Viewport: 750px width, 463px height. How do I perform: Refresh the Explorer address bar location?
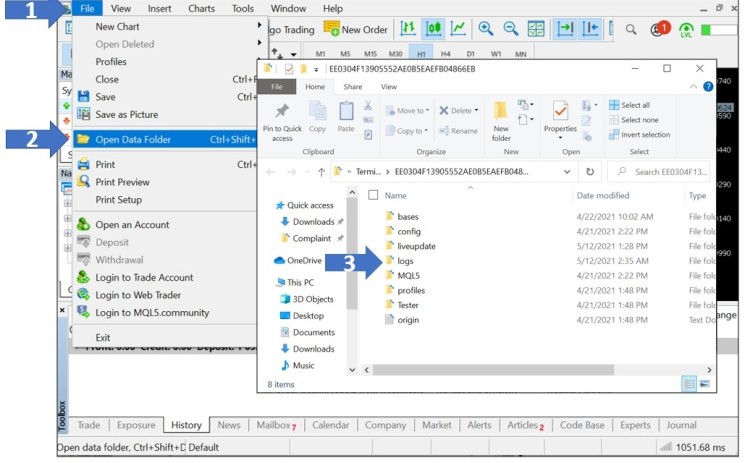591,171
